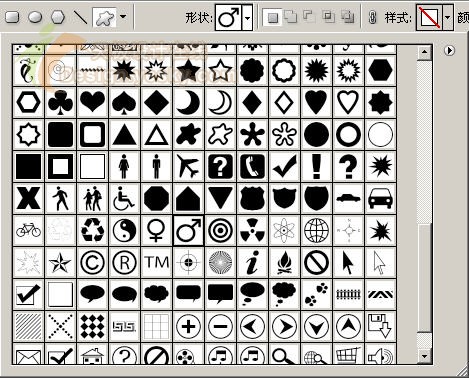The height and width of the screenshot is (378, 469).
Task: Click the male symbol shape preview
Action: [229, 18]
